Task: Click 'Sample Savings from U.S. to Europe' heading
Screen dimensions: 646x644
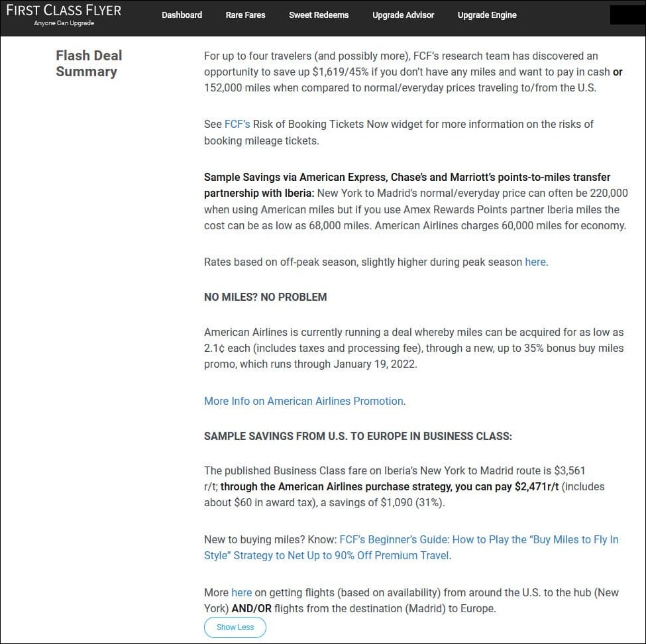Action: tap(358, 436)
